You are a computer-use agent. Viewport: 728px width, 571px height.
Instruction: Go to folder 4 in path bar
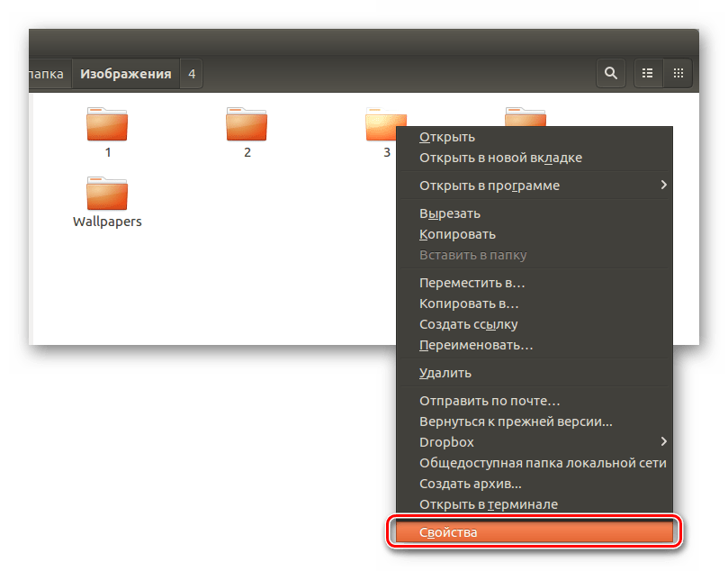pos(192,74)
